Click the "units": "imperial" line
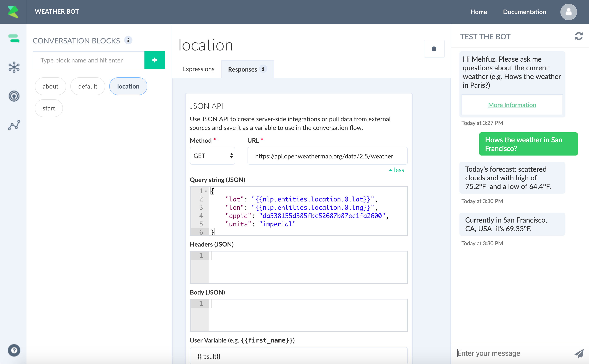 260,224
